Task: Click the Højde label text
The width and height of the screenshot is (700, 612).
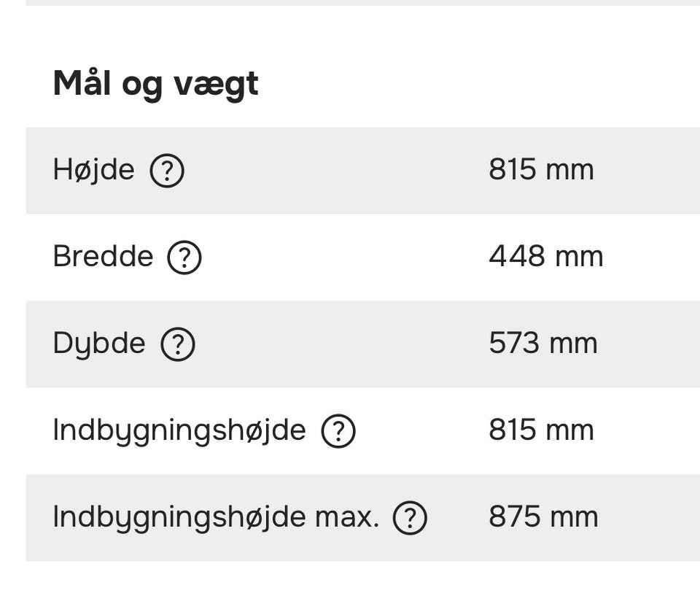Action: (x=93, y=171)
